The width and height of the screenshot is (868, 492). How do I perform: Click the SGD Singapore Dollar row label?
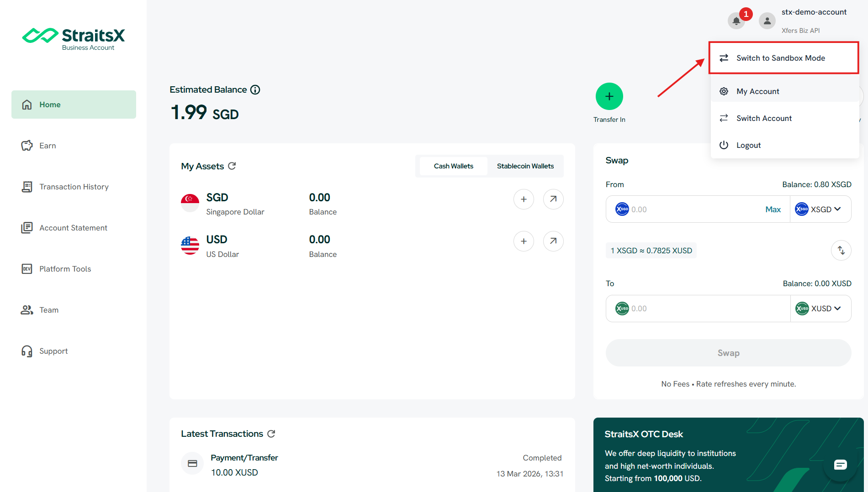click(235, 204)
